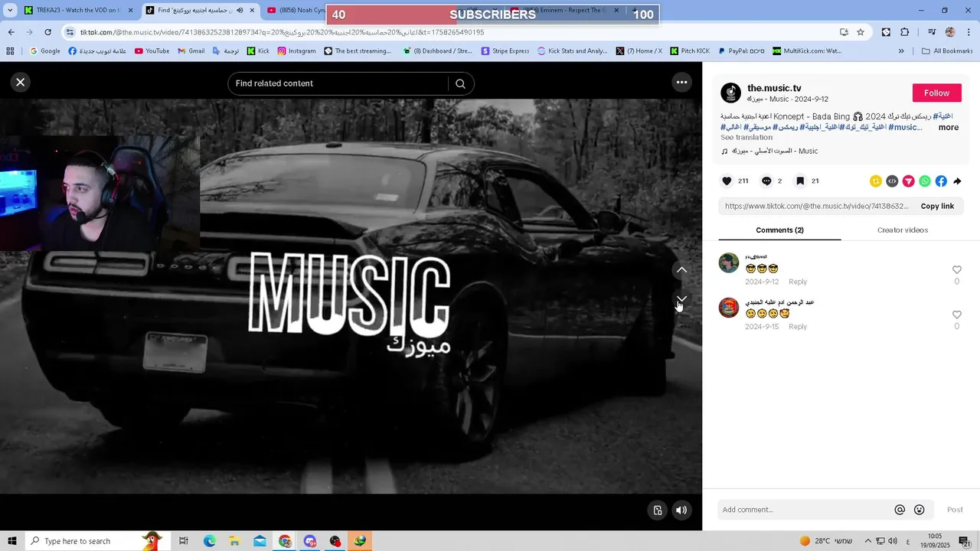Screen dimensions: 980x551
Task: Open the Windows Start menu
Action: tap(11, 541)
